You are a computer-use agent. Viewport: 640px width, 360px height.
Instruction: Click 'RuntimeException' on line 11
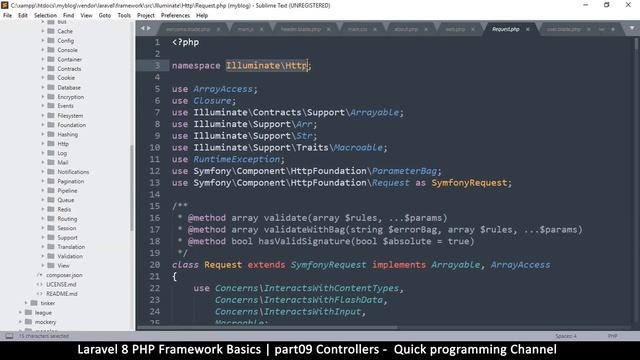[x=237, y=159]
